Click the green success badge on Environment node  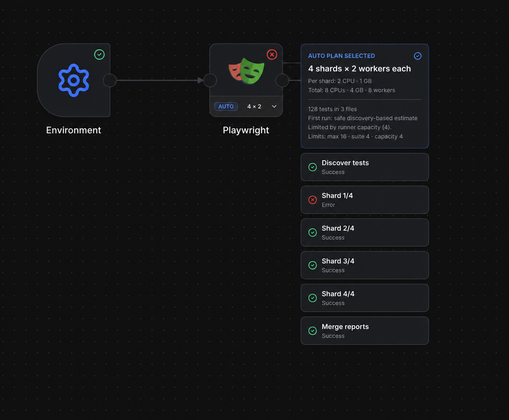(99, 55)
